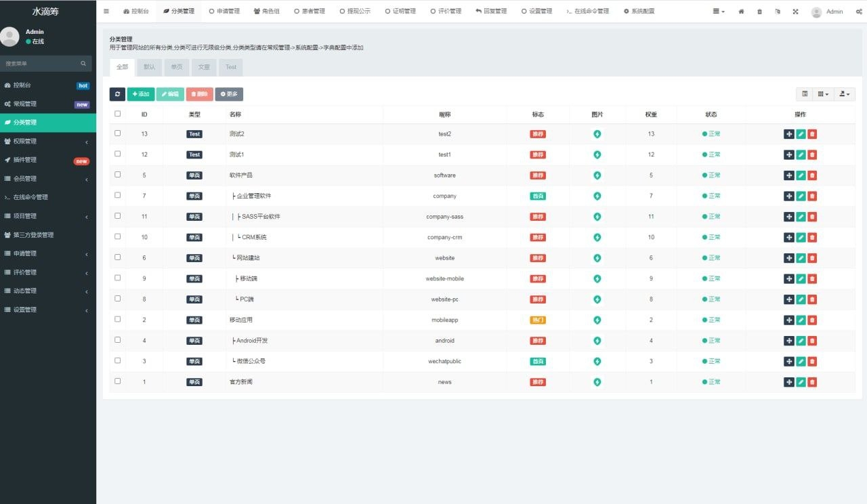Click the refresh table icon button
Screen dimensions: 867x504
pyautogui.click(x=117, y=94)
